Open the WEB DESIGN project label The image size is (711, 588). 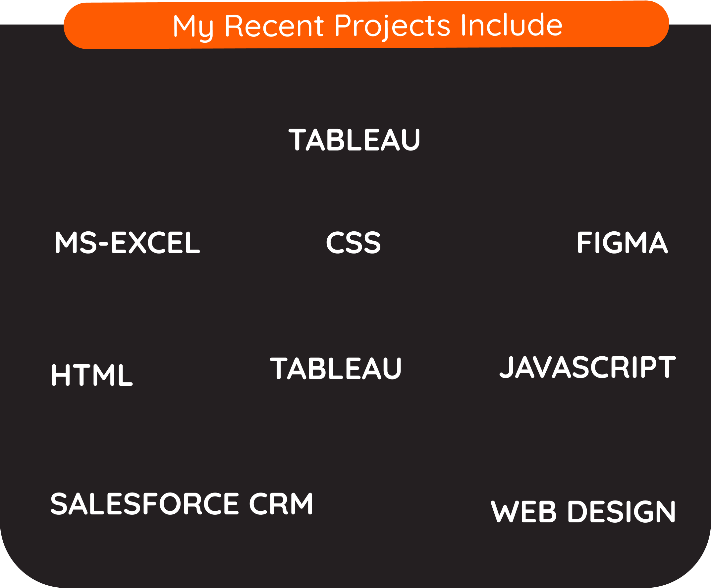pyautogui.click(x=583, y=512)
